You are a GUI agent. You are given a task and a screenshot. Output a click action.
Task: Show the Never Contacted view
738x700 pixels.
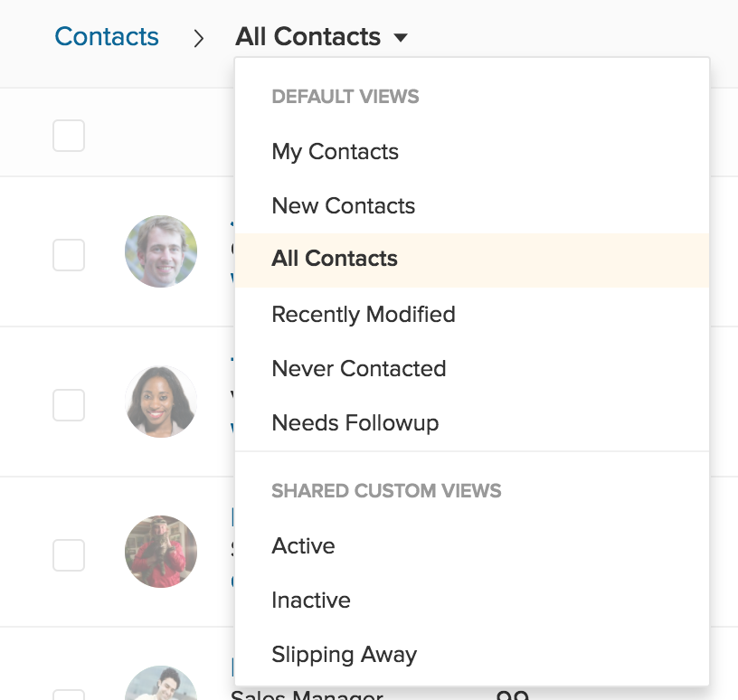[358, 369]
